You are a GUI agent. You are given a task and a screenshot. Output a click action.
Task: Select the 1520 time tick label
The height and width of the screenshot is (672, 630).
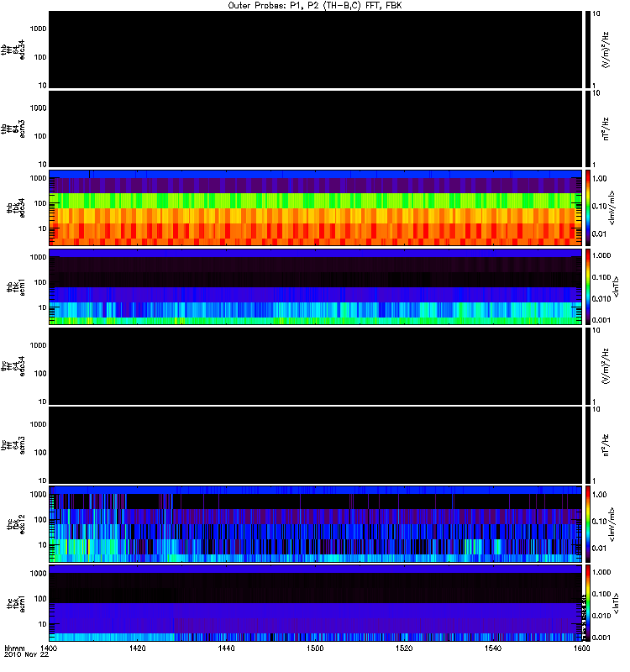(404, 648)
